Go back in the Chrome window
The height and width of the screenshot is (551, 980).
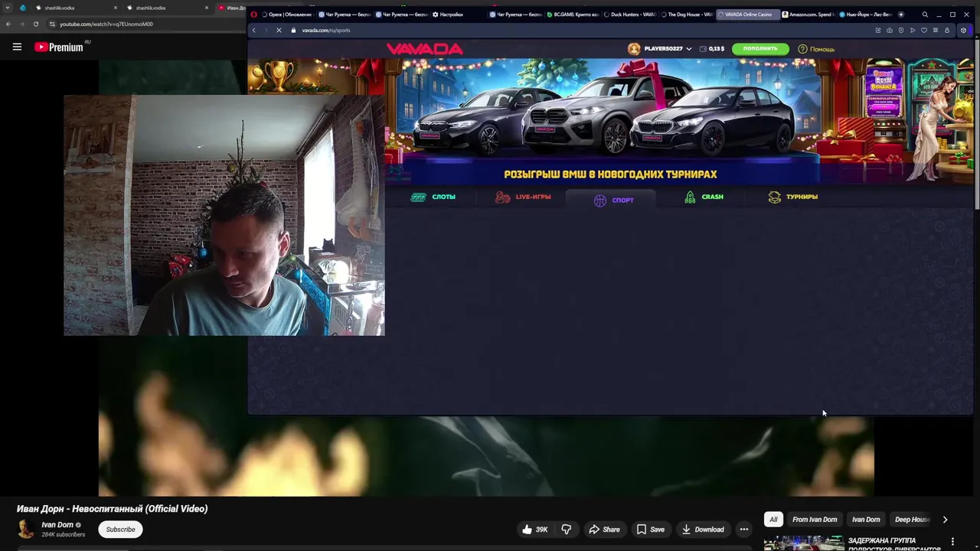tap(8, 24)
